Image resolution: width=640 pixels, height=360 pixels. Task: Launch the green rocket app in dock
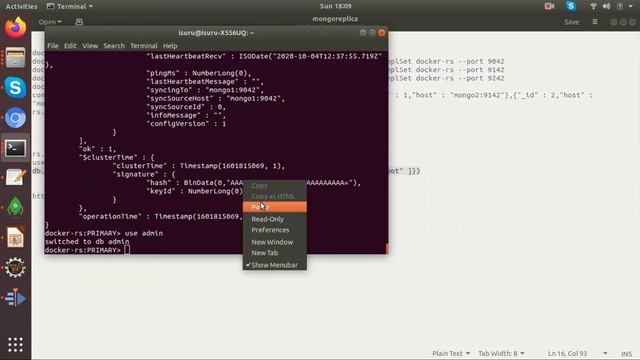coord(15,207)
